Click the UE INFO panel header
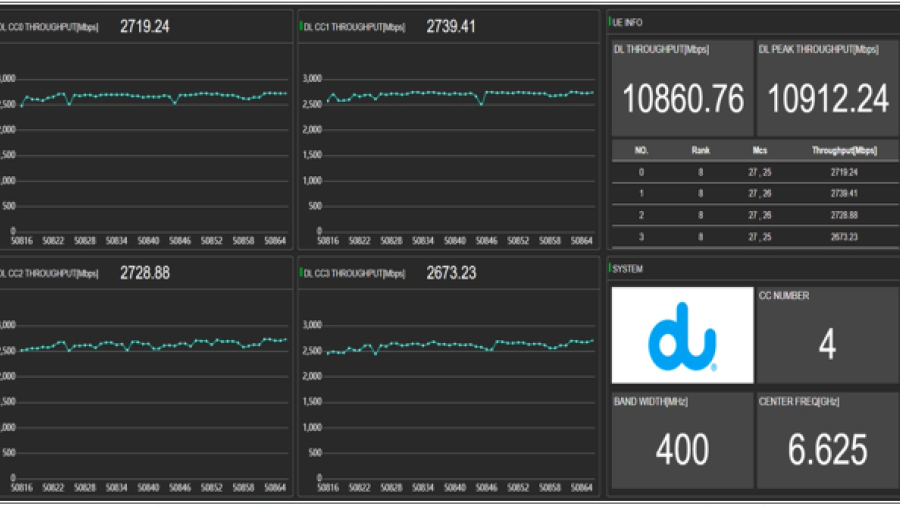This screenshot has height=507, width=900. [x=627, y=20]
